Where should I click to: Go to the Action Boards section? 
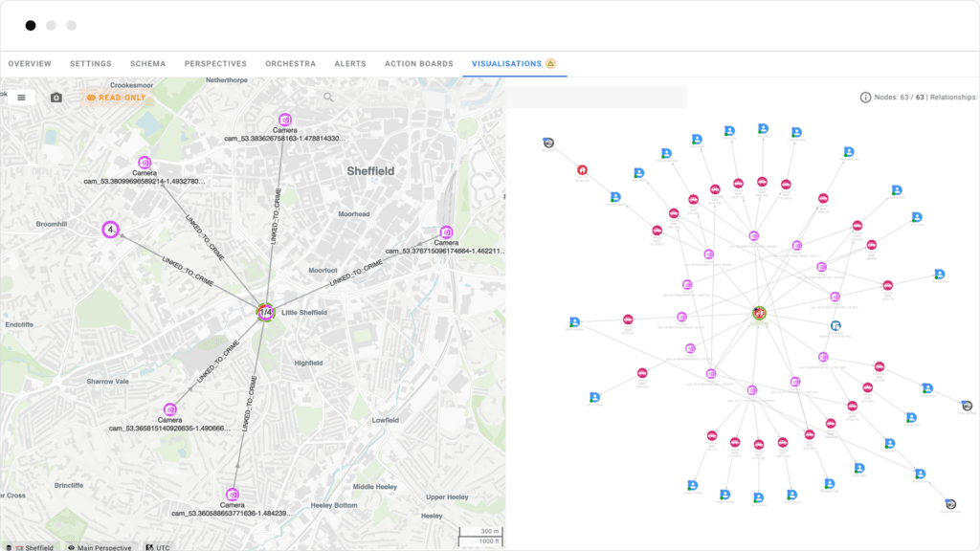pyautogui.click(x=417, y=63)
